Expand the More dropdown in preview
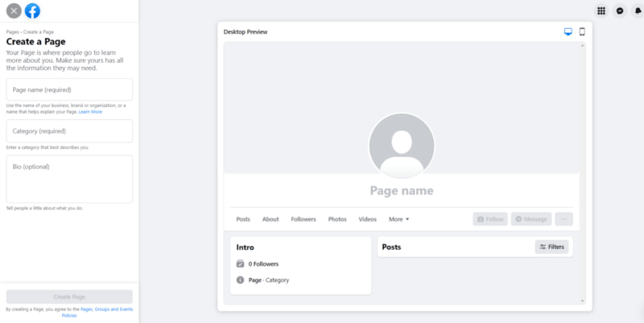Screen dimensions: 644x323 coord(398,219)
